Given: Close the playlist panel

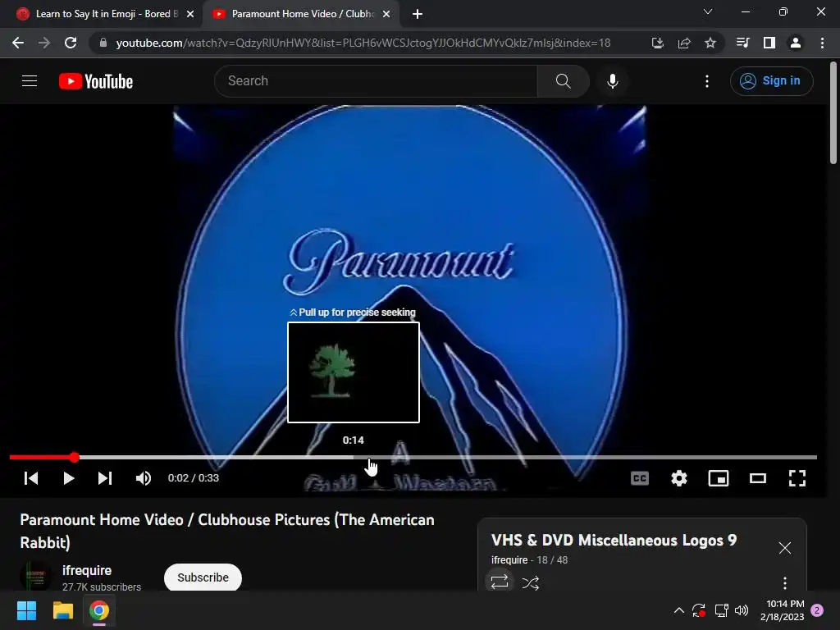Looking at the screenshot, I should click(x=785, y=547).
